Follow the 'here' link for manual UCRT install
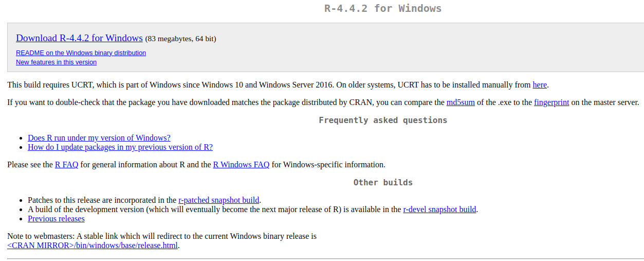The width and height of the screenshot is (644, 261). pyautogui.click(x=540, y=85)
